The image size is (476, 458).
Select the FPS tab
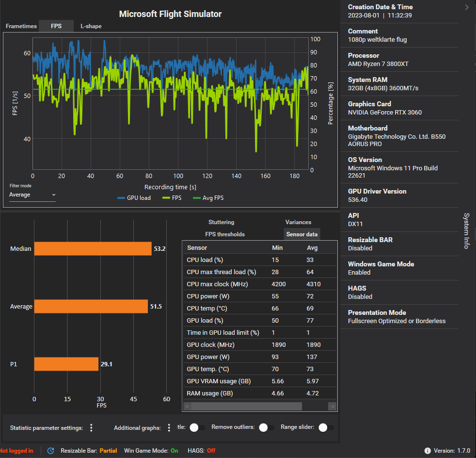[x=56, y=26]
